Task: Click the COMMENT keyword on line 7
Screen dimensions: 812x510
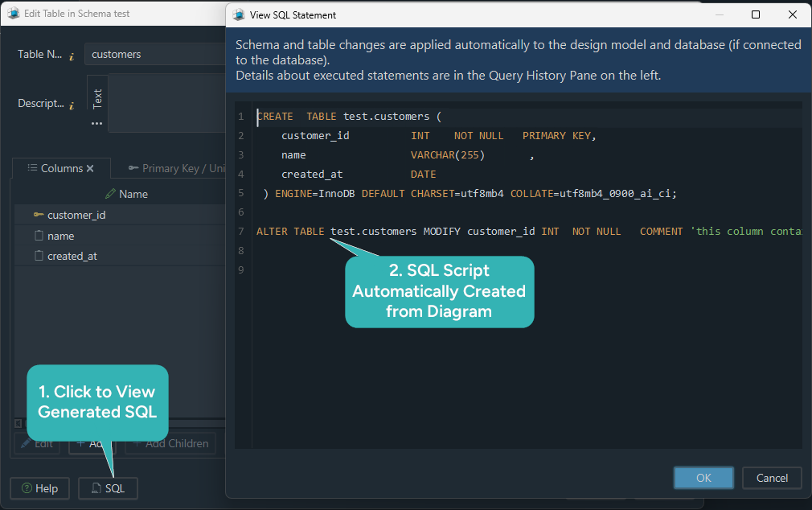Action: (661, 231)
